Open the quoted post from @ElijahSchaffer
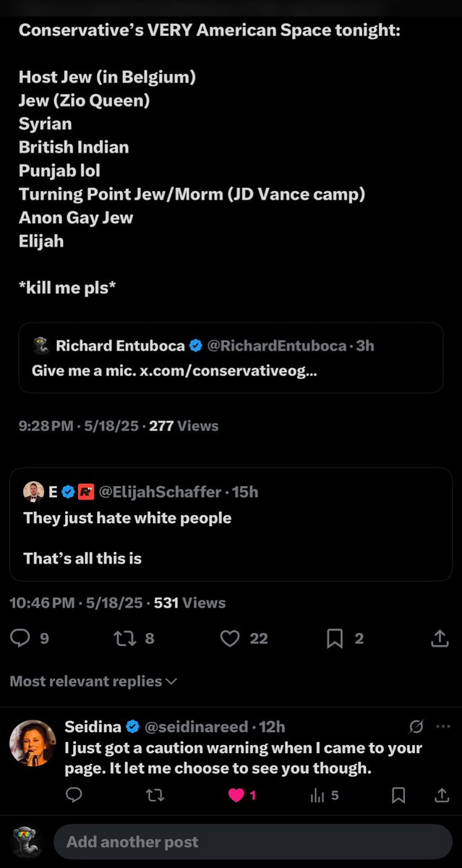The height and width of the screenshot is (868, 462). (231, 524)
